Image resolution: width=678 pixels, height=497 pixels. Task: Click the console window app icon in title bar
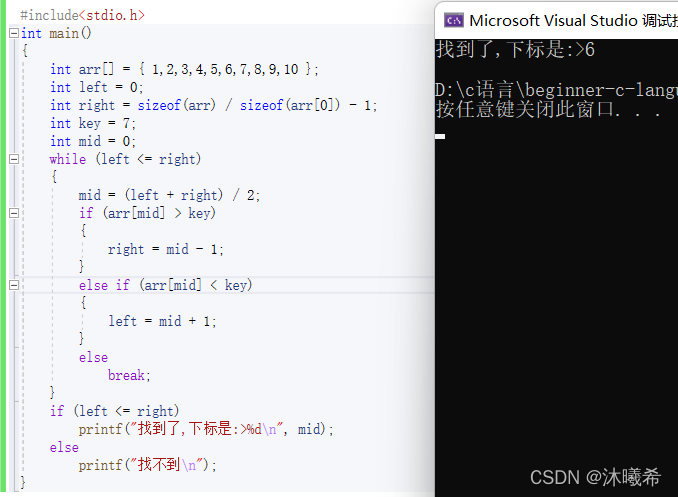(454, 20)
